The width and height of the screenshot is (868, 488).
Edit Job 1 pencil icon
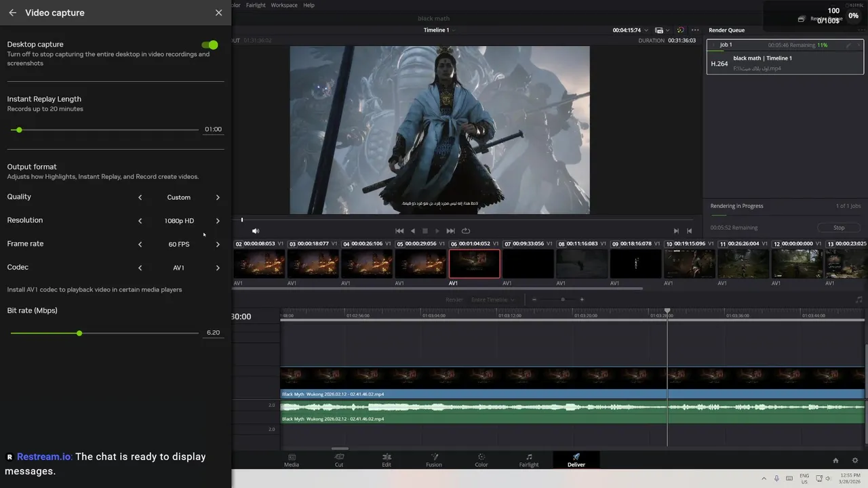[848, 45]
